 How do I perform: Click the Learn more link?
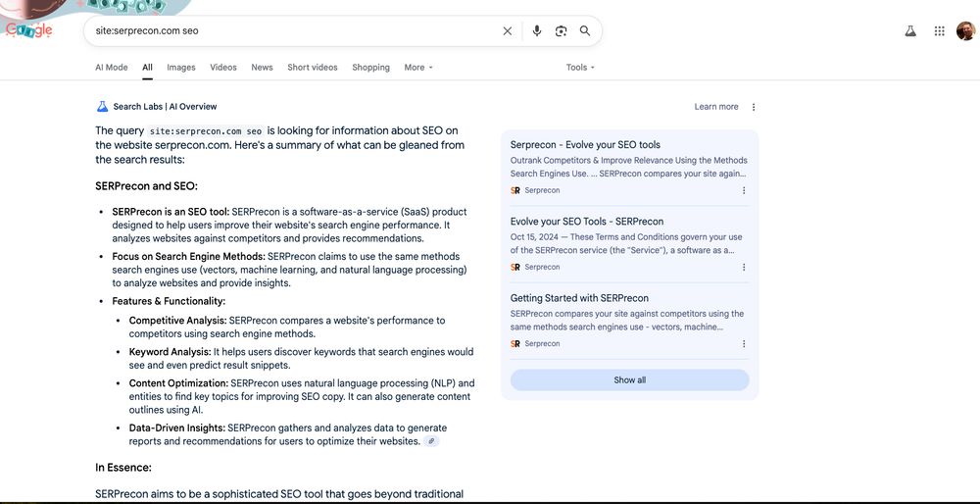(716, 107)
